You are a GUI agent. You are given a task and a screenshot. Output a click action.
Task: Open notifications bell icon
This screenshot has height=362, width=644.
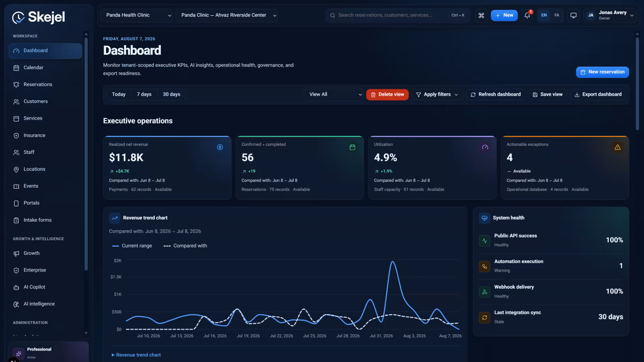pyautogui.click(x=527, y=15)
